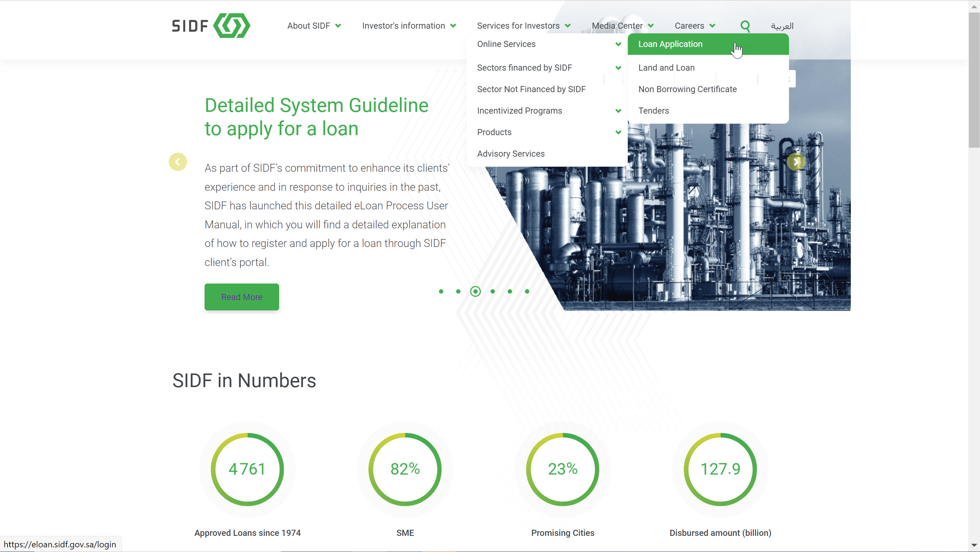Expand Sectors financed by SIDF chevron
This screenshot has width=980, height=552.
pos(618,68)
